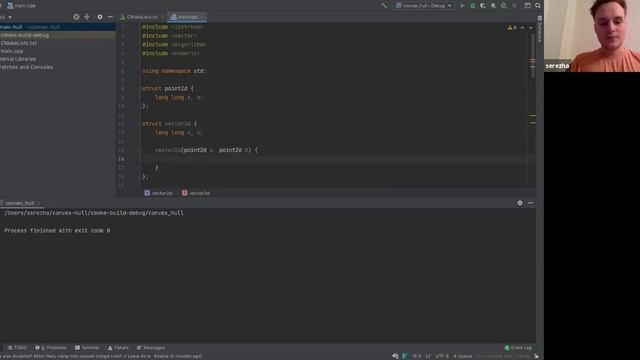Go to next highlighted error arrow

click(531, 28)
